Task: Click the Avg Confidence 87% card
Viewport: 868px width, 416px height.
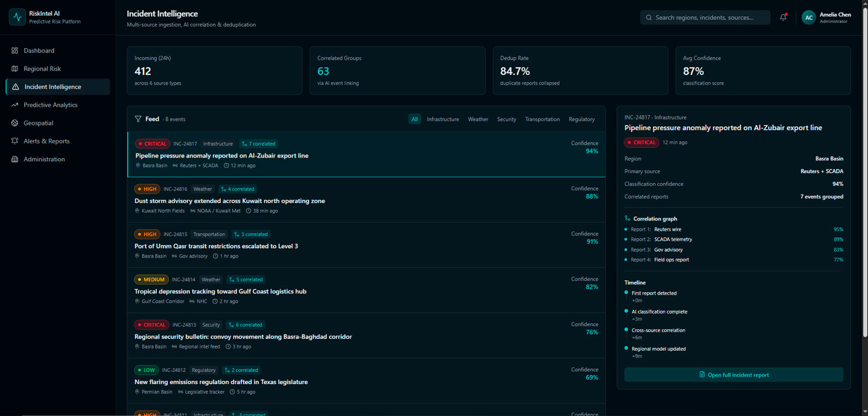Action: 763,71
